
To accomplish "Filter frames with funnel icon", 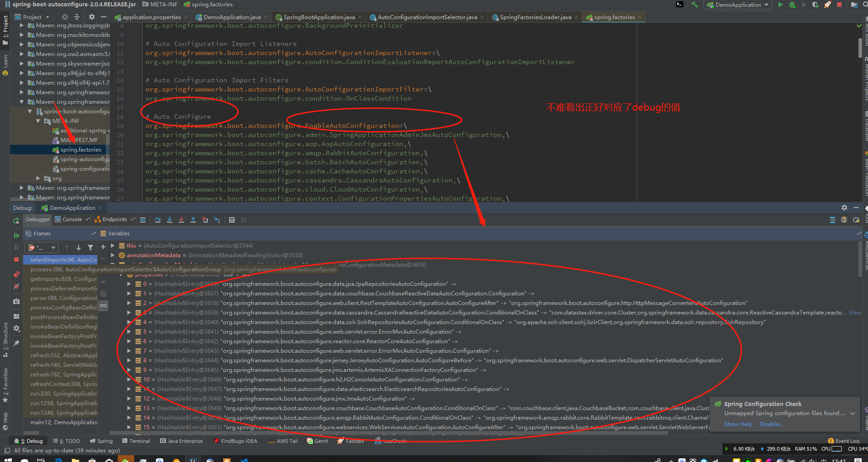I will tap(90, 248).
